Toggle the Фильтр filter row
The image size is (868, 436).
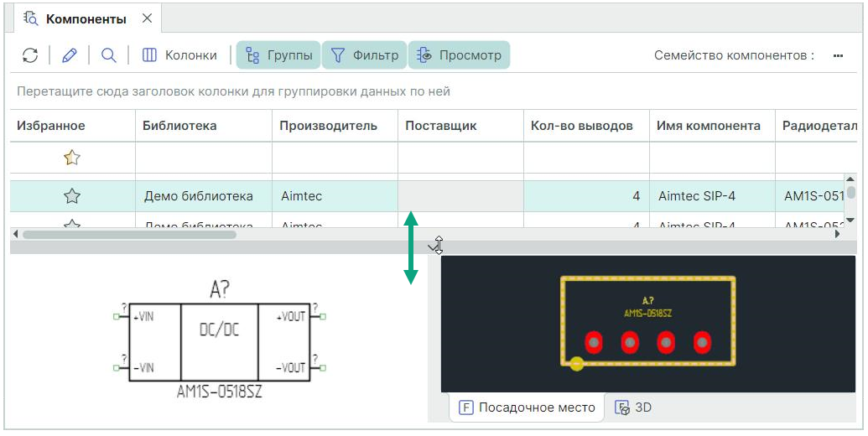365,55
